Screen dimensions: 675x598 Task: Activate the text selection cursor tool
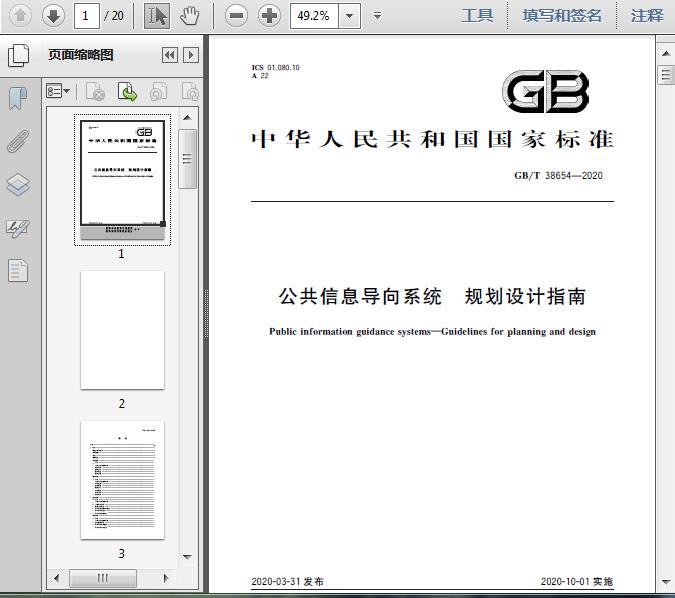click(x=157, y=16)
